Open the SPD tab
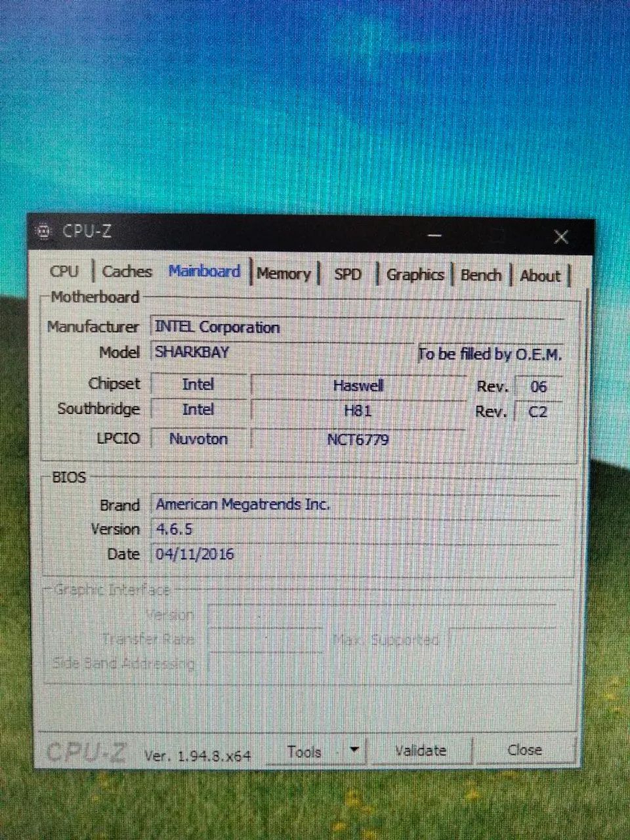 coord(348,274)
